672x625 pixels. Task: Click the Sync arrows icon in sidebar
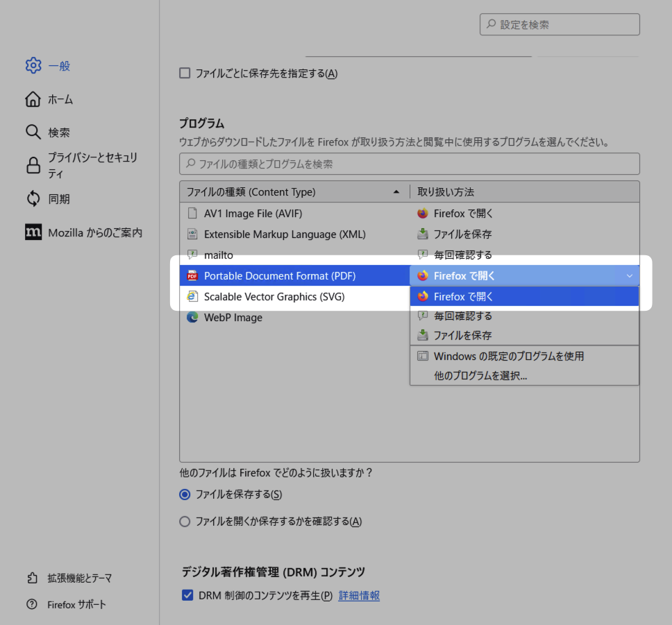pyautogui.click(x=33, y=199)
